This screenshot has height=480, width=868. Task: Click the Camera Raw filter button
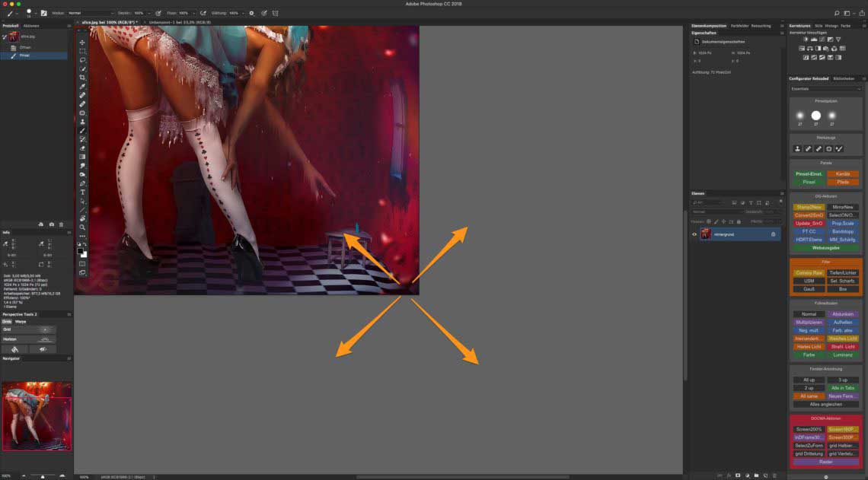pyautogui.click(x=809, y=272)
